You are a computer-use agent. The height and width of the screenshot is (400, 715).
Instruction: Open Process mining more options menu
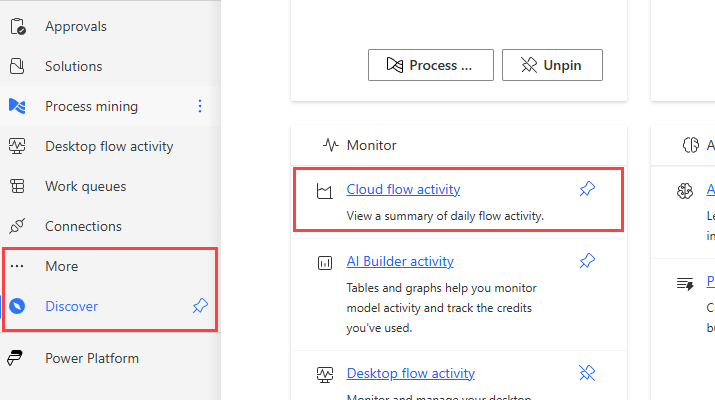click(x=200, y=106)
